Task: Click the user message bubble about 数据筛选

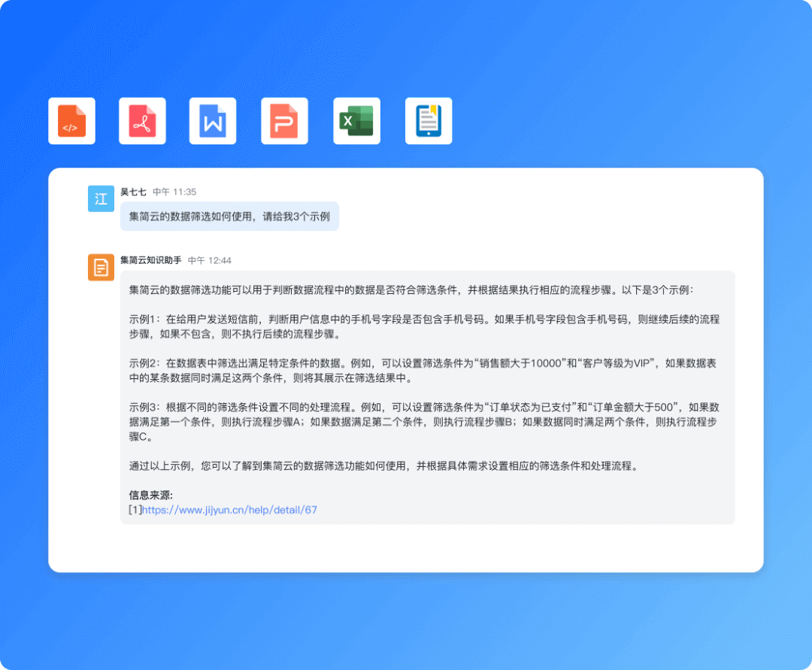Action: [x=230, y=217]
